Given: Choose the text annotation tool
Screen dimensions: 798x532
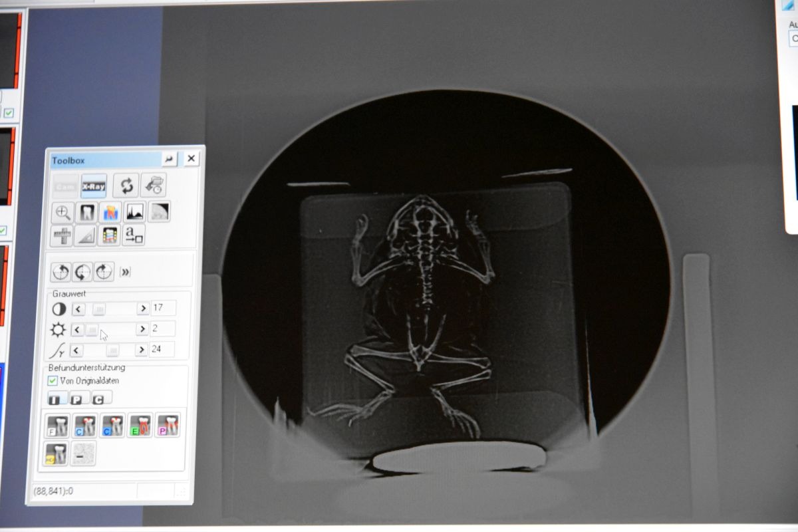Looking at the screenshot, I should (x=134, y=235).
